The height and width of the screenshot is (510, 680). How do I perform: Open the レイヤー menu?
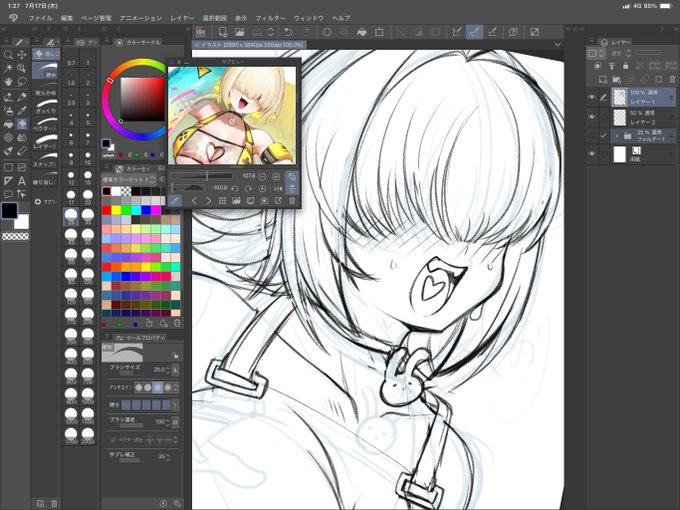click(x=182, y=18)
